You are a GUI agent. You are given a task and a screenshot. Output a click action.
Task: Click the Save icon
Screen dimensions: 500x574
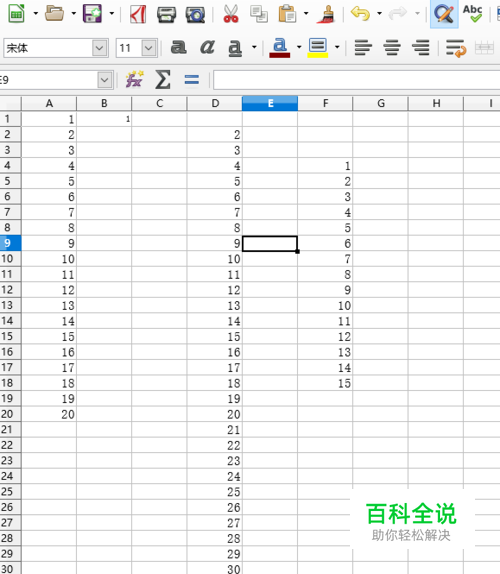point(92,14)
